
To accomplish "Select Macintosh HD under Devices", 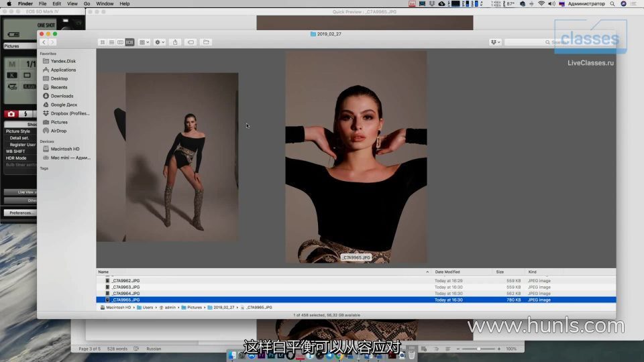I will (65, 149).
